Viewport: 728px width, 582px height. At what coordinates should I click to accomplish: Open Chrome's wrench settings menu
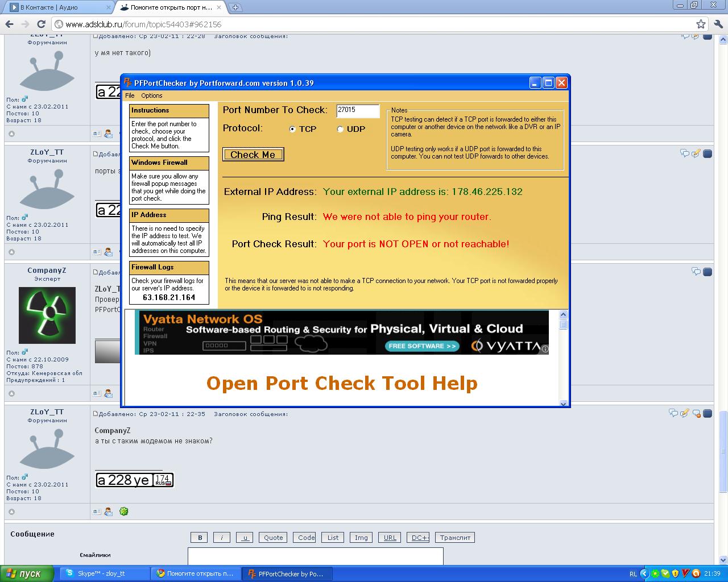(718, 24)
